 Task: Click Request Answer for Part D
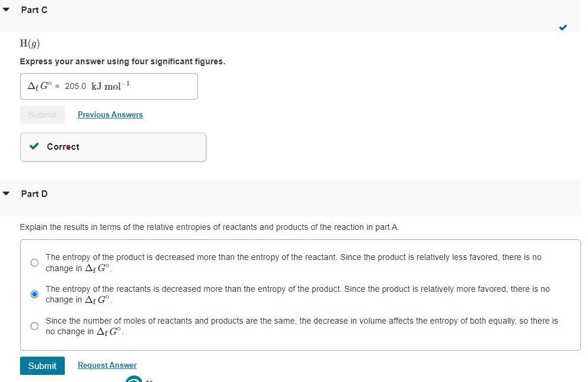(x=107, y=365)
